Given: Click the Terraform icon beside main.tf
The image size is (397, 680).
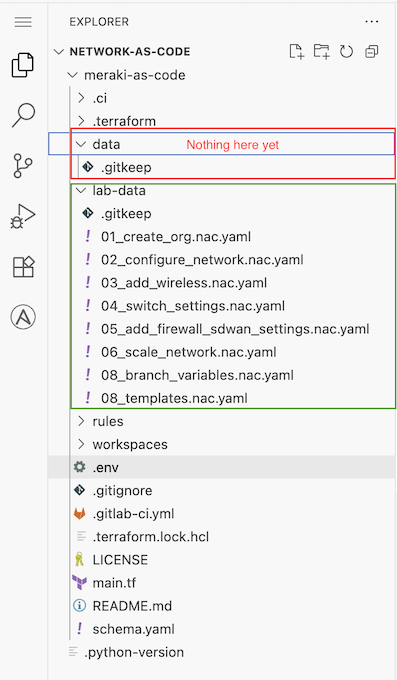Looking at the screenshot, I should [79, 582].
